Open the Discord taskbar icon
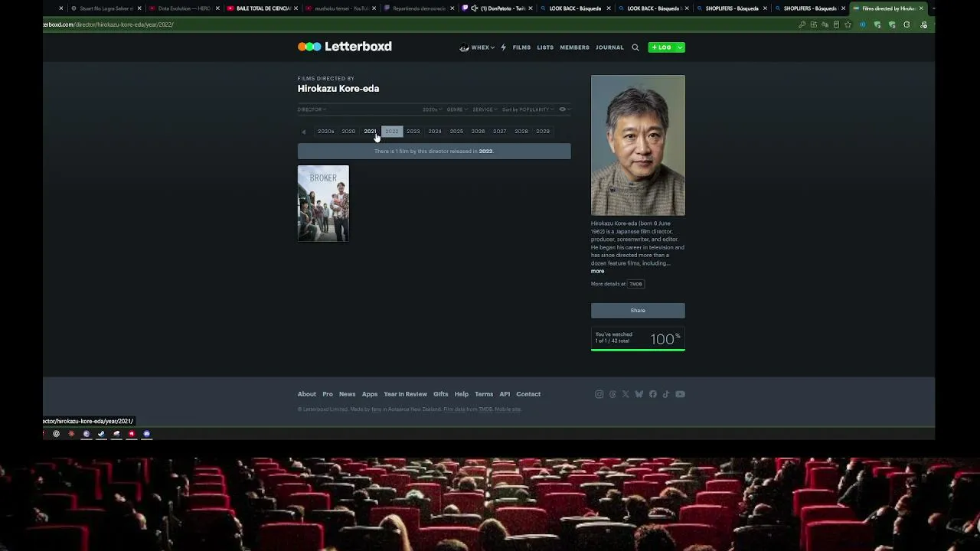Screen dimensions: 980x551 (x=146, y=434)
